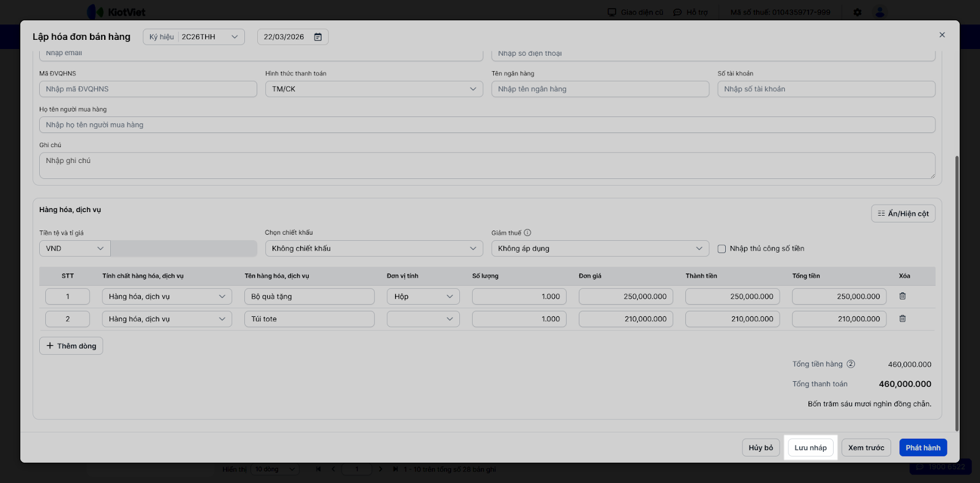Screen dimensions: 980x483
Task: Click the Xem trước preview button
Action: tap(865, 447)
